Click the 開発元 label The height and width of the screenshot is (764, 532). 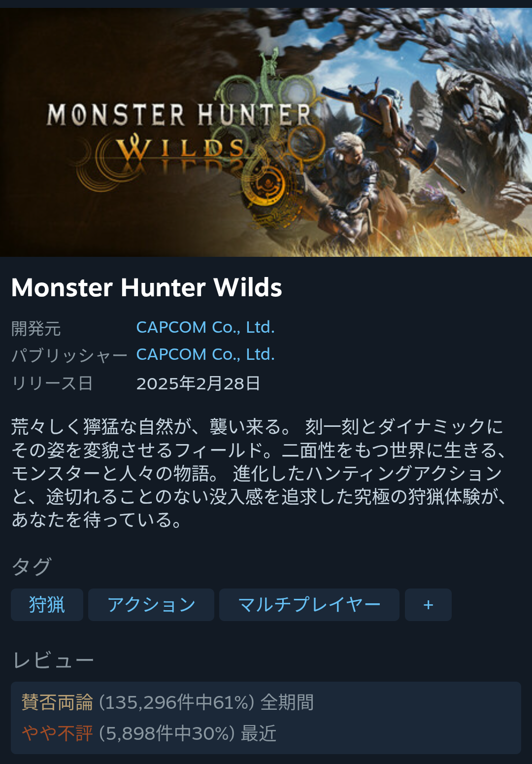(x=36, y=328)
